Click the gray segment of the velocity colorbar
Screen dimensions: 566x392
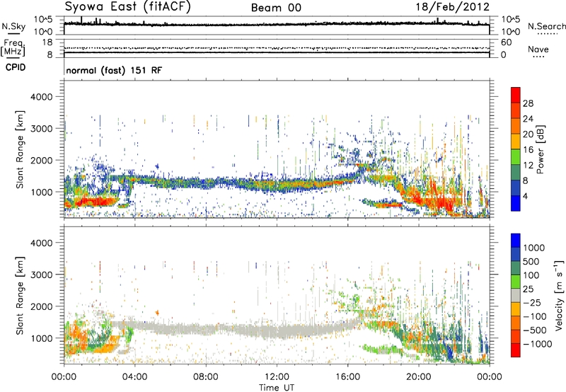(516, 295)
